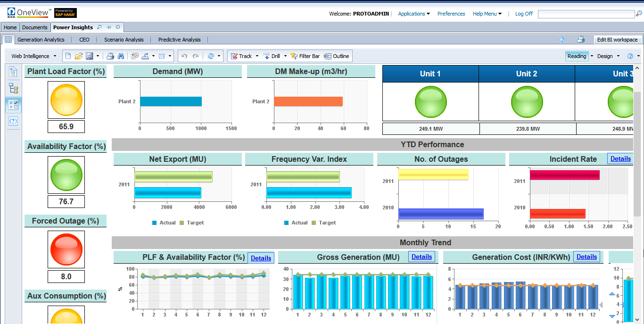
Task: Click the printer icon beside Edit BI workspace
Action: click(x=581, y=40)
